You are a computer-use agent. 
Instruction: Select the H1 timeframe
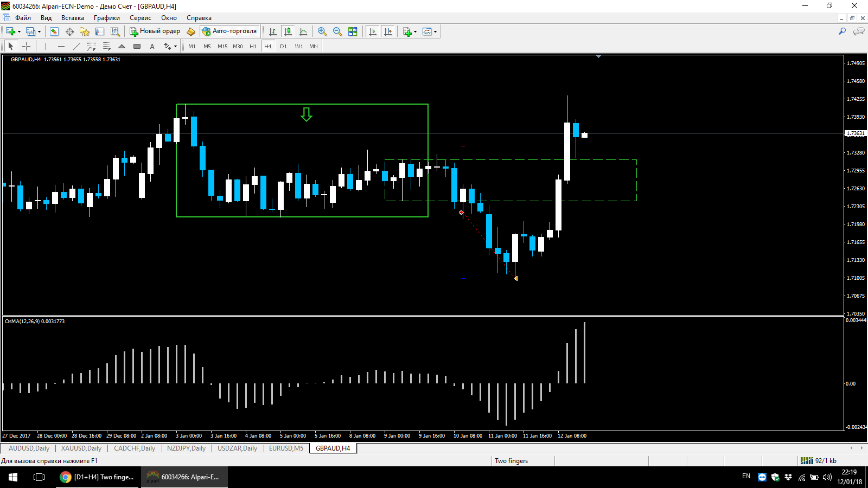pyautogui.click(x=253, y=47)
